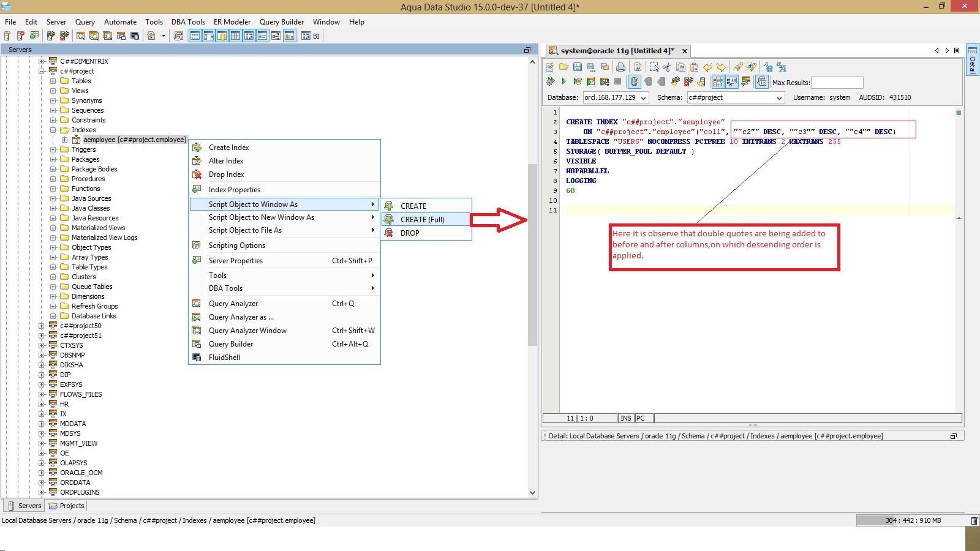980x551 pixels.
Task: Click the Save floppy disk icon in editor
Action: pyautogui.click(x=577, y=67)
